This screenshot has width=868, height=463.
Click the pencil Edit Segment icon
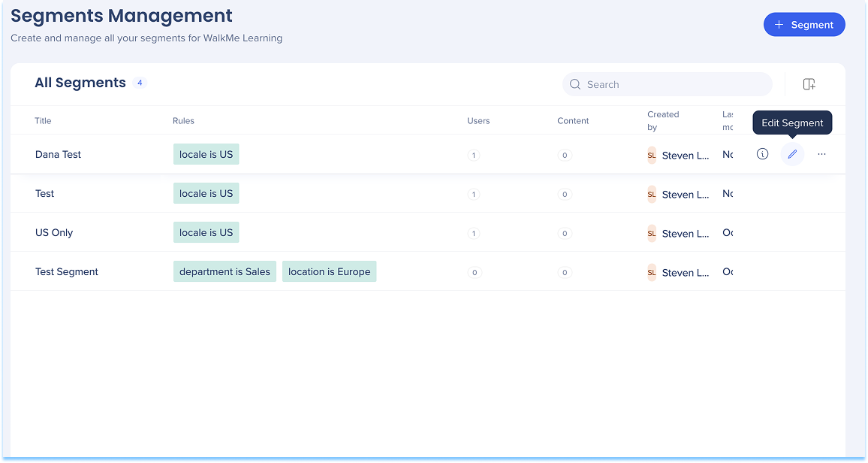[791, 154]
